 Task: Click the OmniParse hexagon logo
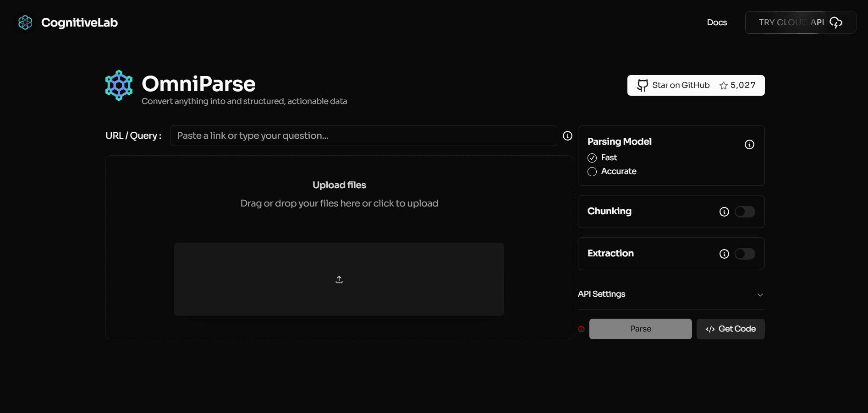coord(119,85)
